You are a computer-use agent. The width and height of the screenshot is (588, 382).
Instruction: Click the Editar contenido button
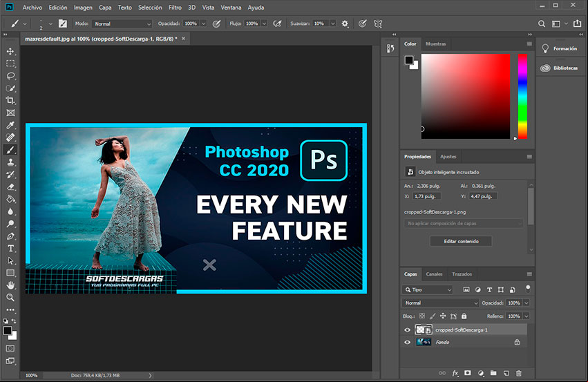coord(461,241)
